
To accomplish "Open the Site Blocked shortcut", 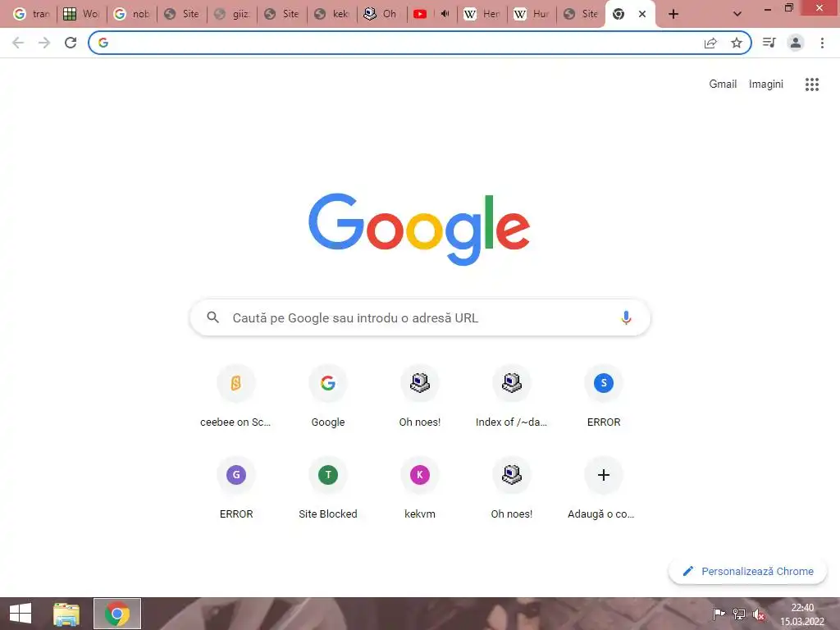I will 328,488.
